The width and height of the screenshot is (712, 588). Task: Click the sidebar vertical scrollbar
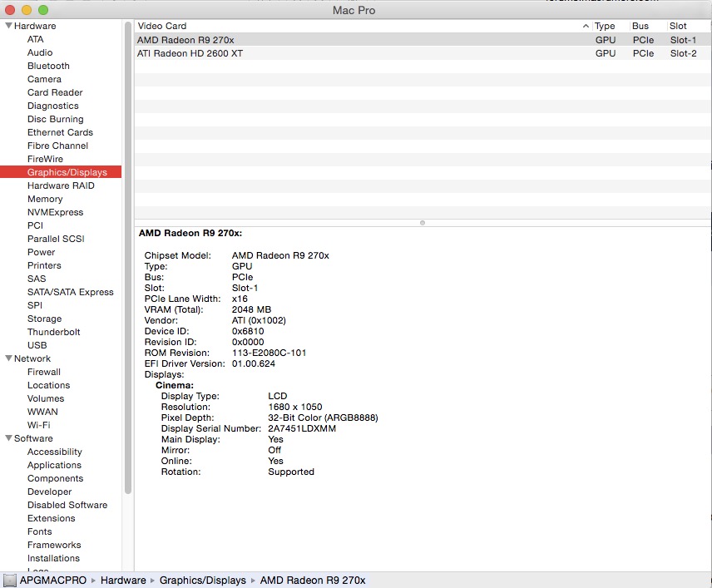(127, 258)
